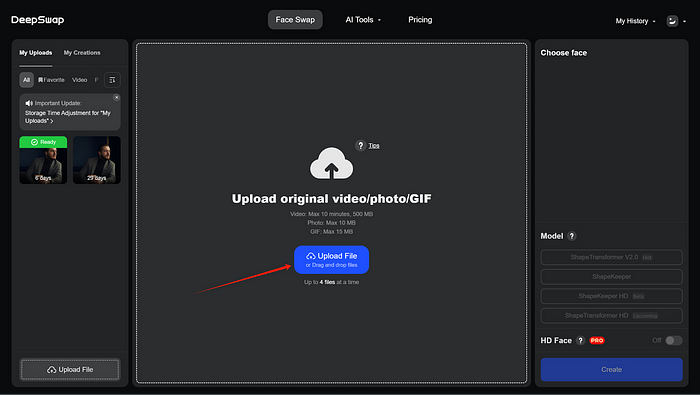Select the upload thumbnail with 29 days
Image resolution: width=700 pixels, height=395 pixels.
97,160
